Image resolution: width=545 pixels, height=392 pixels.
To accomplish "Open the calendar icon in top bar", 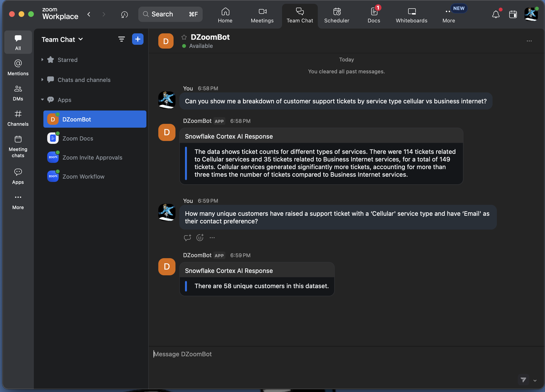I will click(513, 14).
